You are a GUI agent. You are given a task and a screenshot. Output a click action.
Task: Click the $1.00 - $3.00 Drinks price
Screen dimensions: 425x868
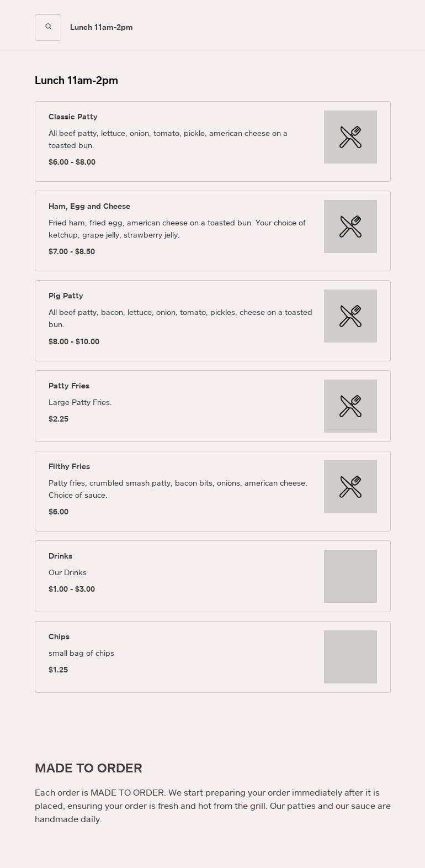pos(72,589)
